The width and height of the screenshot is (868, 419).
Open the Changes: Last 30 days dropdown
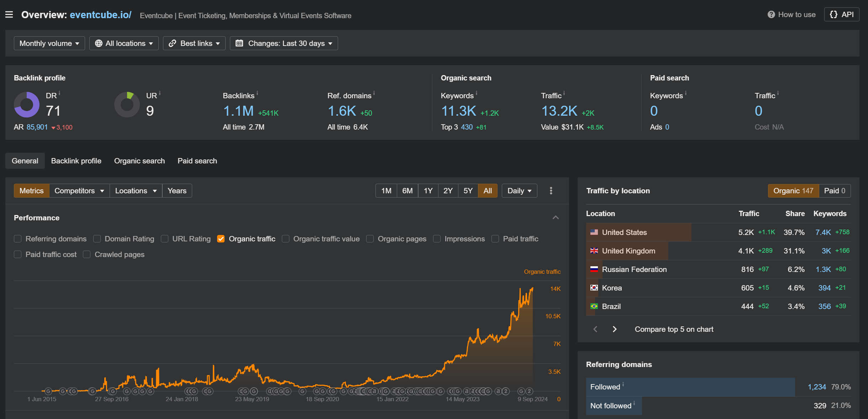(x=284, y=43)
